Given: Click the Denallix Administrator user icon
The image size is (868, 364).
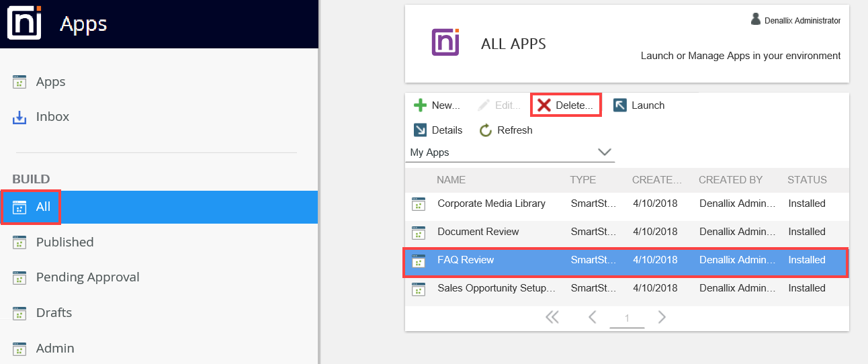Looking at the screenshot, I should tap(756, 19).
